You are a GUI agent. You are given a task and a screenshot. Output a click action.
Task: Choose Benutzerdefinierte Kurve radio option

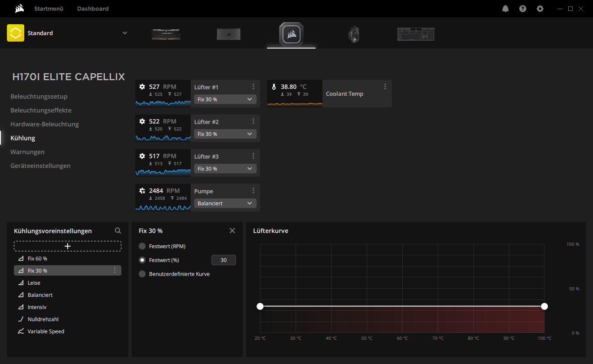142,274
